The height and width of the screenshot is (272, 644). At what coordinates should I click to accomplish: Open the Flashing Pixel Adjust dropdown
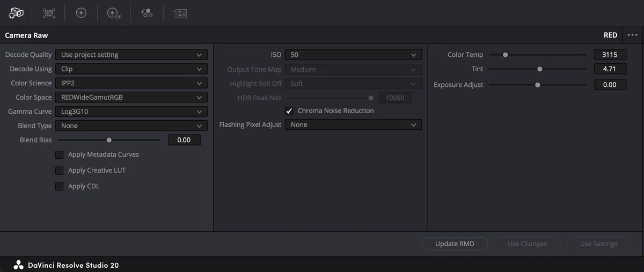click(353, 124)
